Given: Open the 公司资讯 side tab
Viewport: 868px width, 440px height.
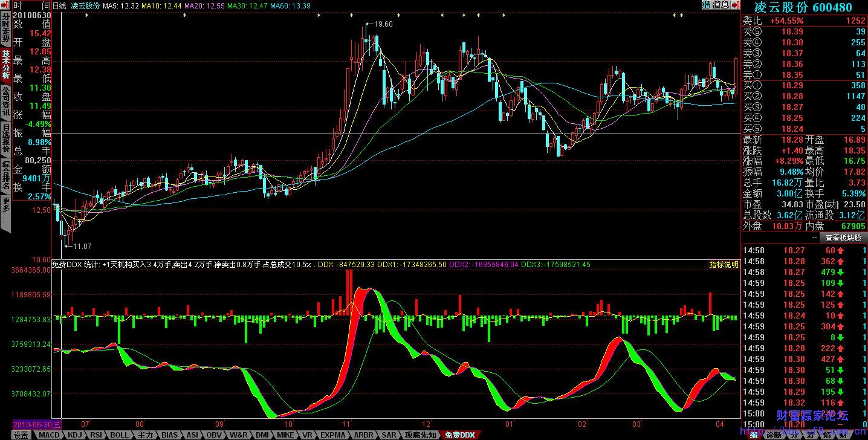Looking at the screenshot, I should pyautogui.click(x=5, y=102).
